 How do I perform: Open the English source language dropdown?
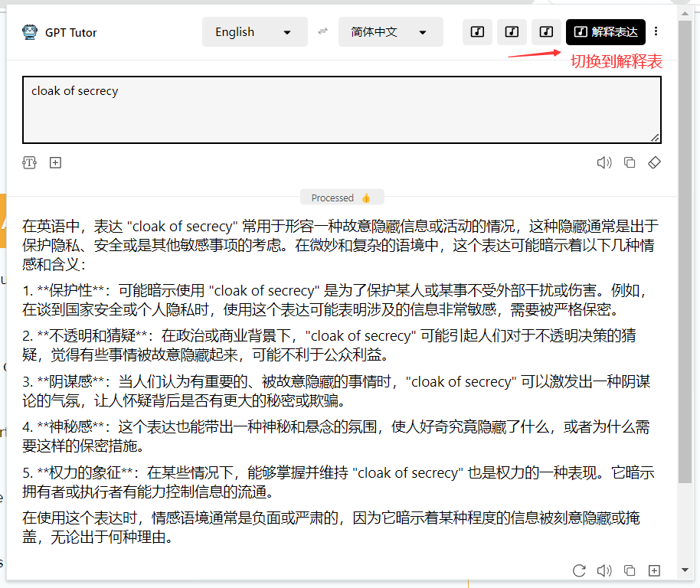254,31
